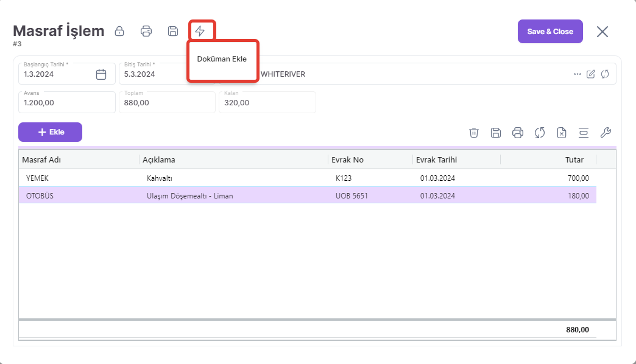Open the Başlangıç Tarihi calendar picker
Viewport: 636px width, 364px height.
[101, 74]
